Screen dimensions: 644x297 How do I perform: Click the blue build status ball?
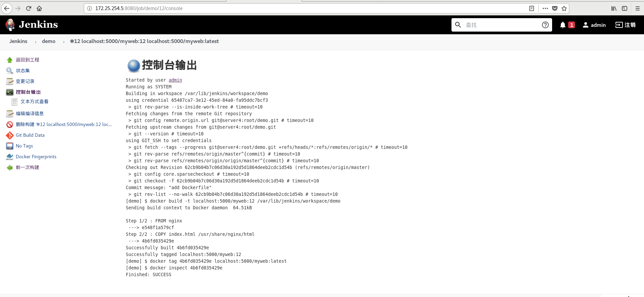[133, 66]
